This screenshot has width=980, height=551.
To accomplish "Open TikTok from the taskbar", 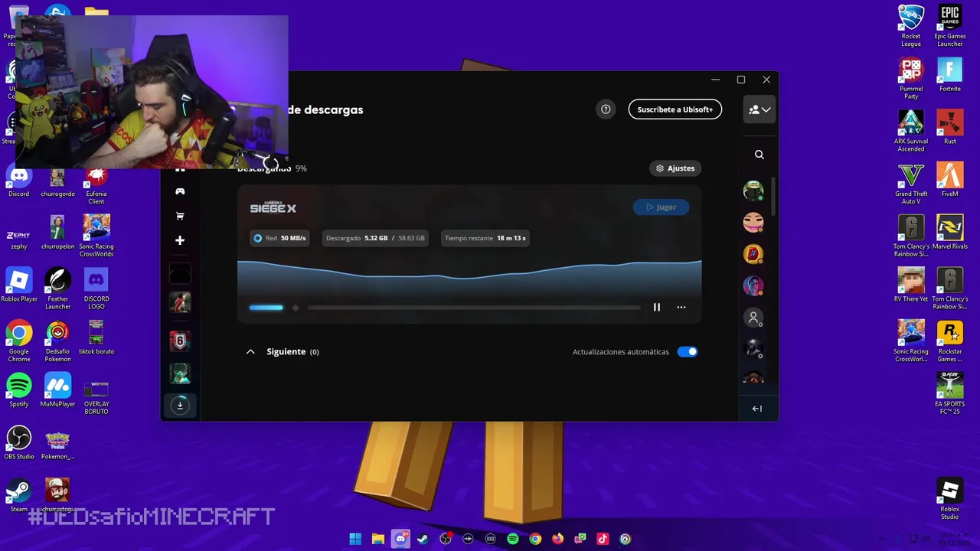I will [x=603, y=539].
